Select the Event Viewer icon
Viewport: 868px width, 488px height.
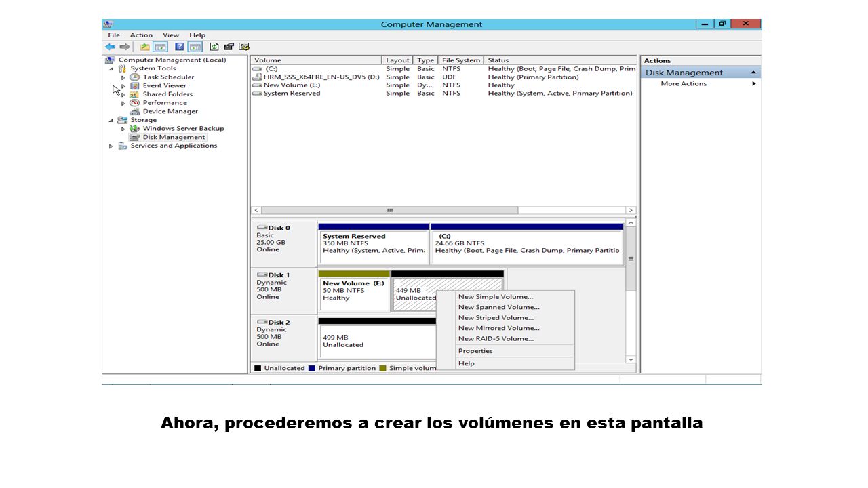pyautogui.click(x=135, y=86)
